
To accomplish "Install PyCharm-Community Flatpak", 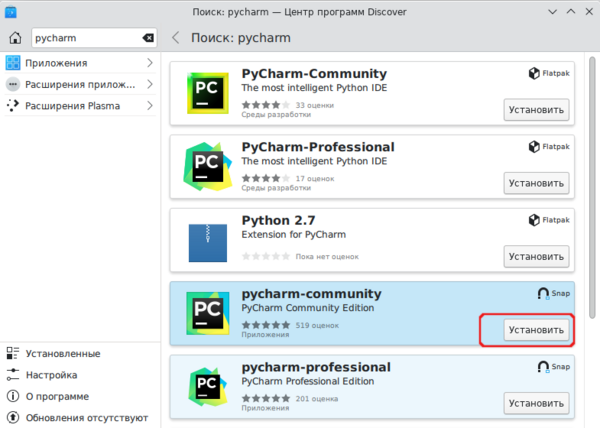I will [536, 110].
